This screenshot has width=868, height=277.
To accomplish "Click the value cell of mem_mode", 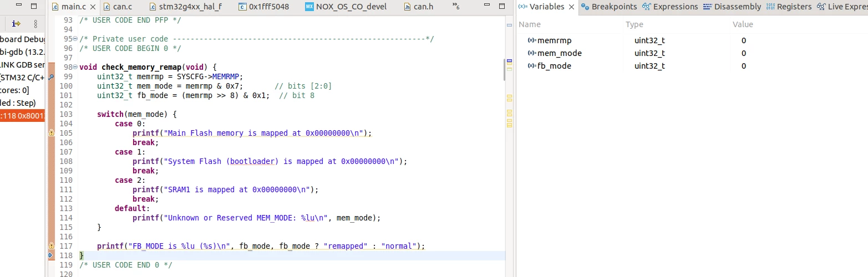I will [x=744, y=53].
